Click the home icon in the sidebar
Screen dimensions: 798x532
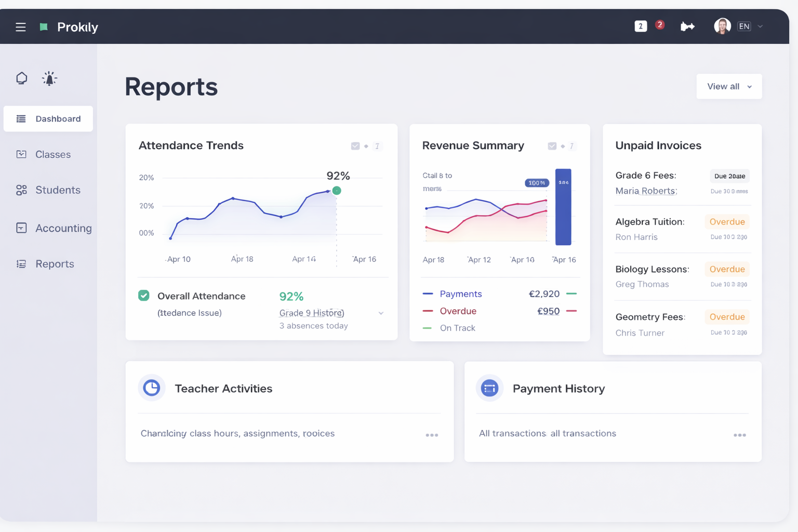[21, 78]
